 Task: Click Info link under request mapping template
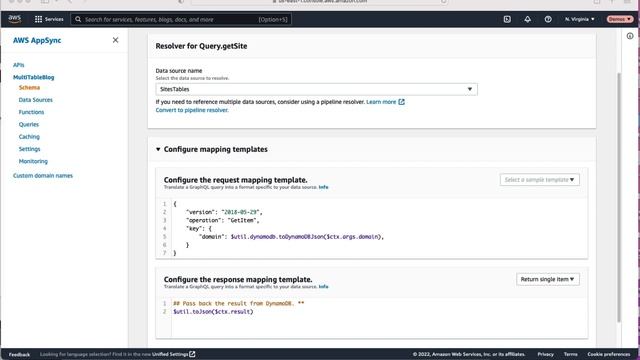click(323, 187)
